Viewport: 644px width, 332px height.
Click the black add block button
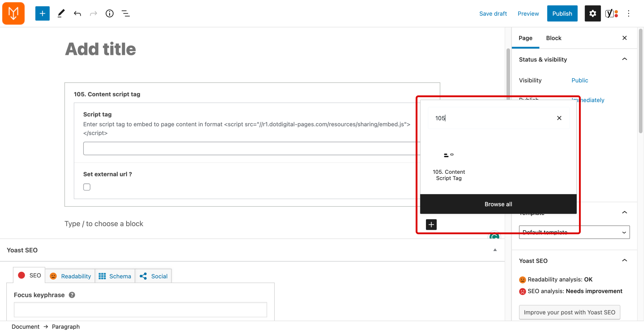[431, 225]
